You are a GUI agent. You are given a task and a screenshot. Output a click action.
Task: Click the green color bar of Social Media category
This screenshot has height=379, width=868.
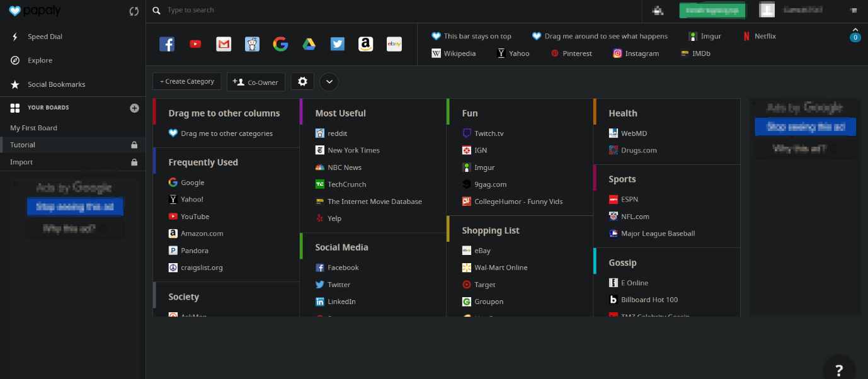click(x=302, y=247)
